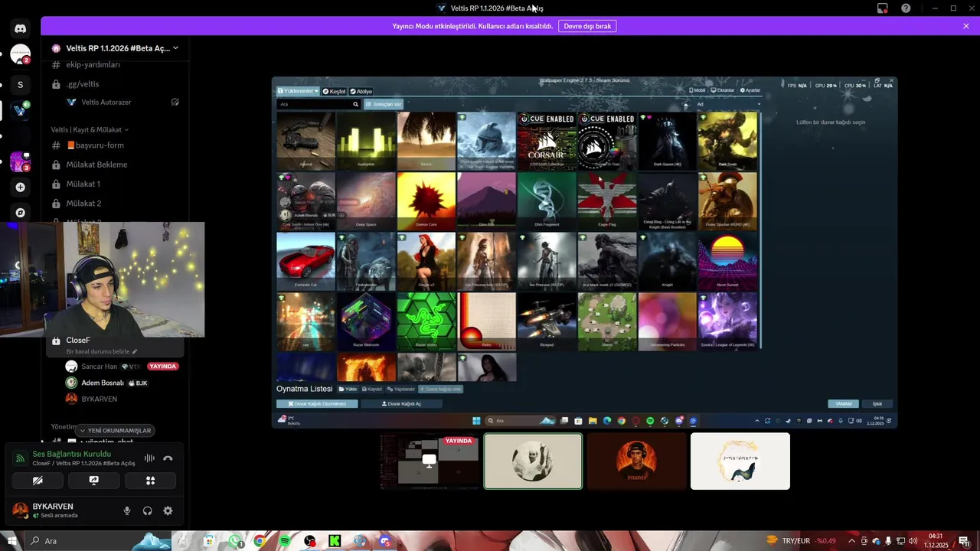Open the activities button in voice panel
This screenshot has width=980, height=551.
tap(150, 481)
